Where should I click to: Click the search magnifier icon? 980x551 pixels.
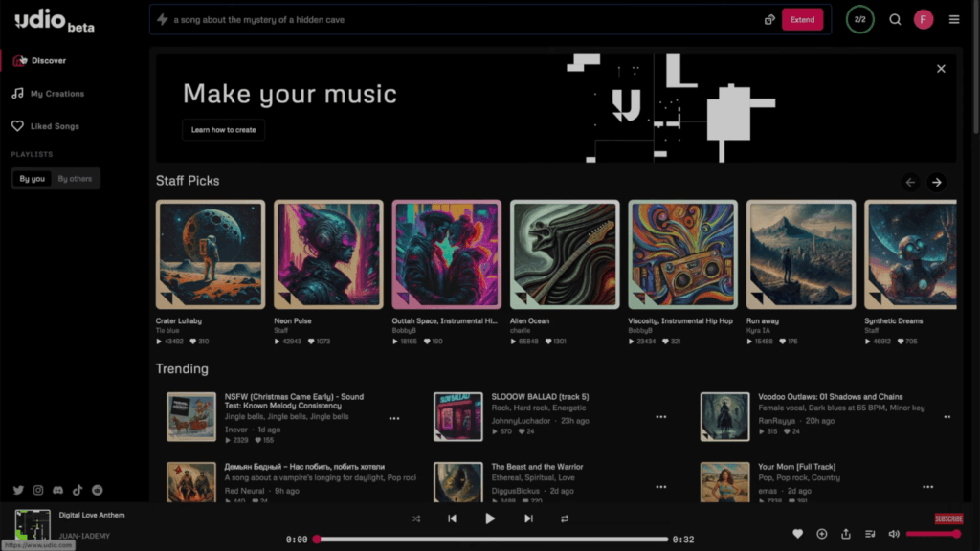(894, 18)
